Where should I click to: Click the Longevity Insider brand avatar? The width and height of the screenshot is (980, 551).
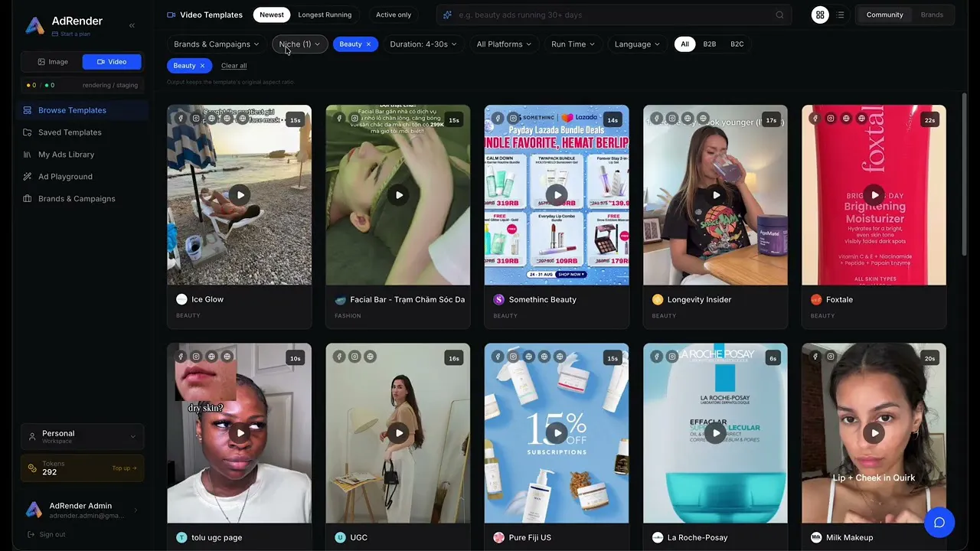pos(657,299)
